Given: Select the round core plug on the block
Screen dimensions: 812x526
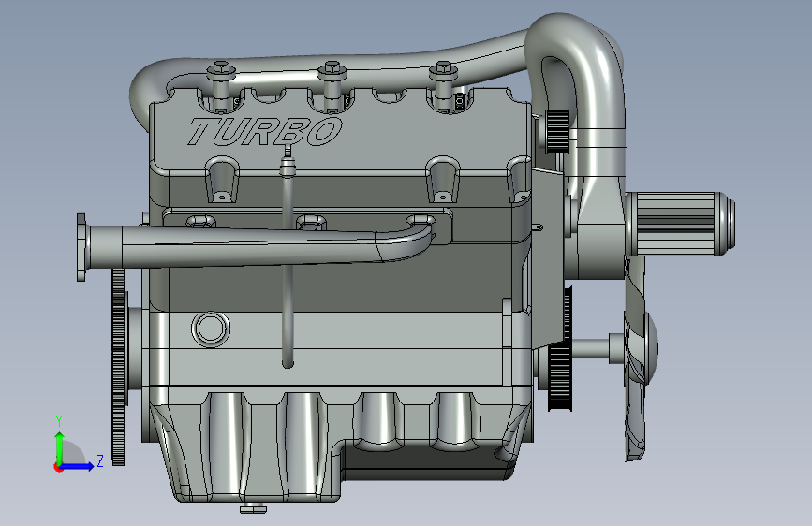Looking at the screenshot, I should [211, 329].
